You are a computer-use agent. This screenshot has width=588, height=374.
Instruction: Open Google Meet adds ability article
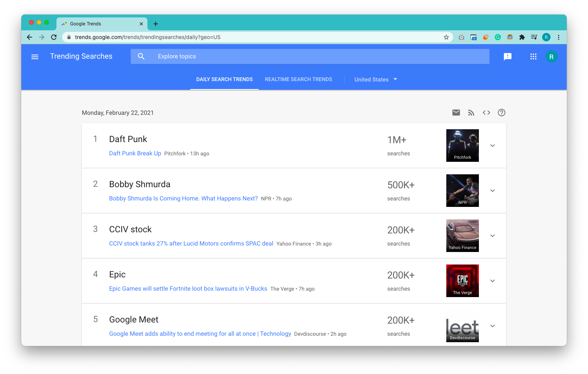[x=200, y=333]
